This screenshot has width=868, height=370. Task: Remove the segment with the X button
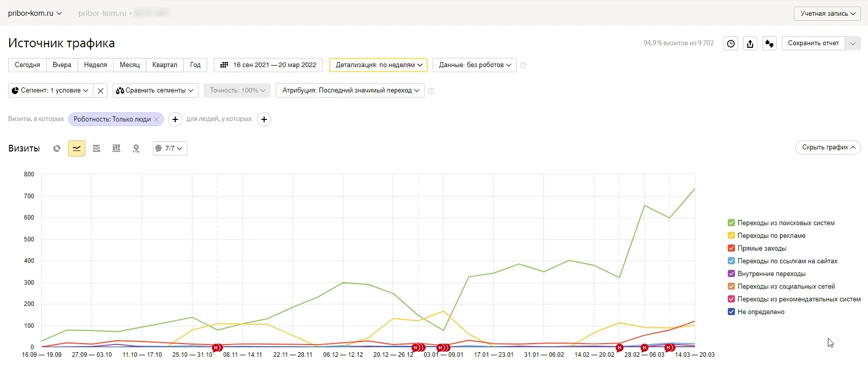(x=101, y=90)
